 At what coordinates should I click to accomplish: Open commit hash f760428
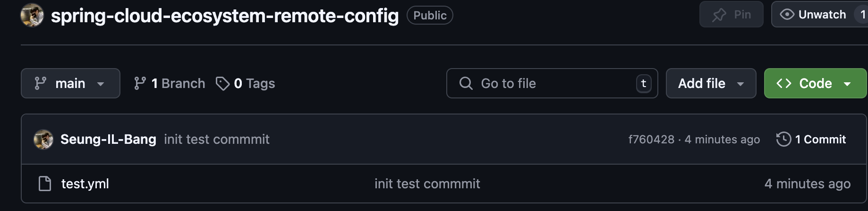coord(651,139)
